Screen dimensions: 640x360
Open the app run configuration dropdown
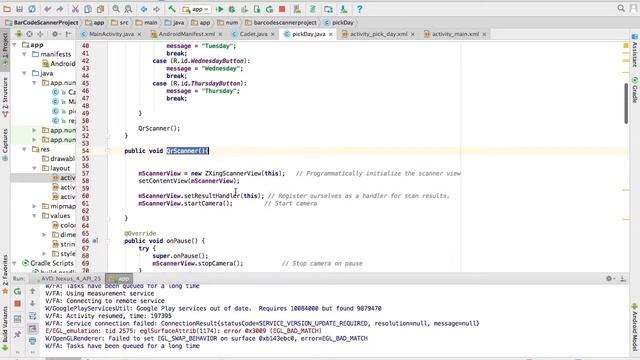point(196,9)
